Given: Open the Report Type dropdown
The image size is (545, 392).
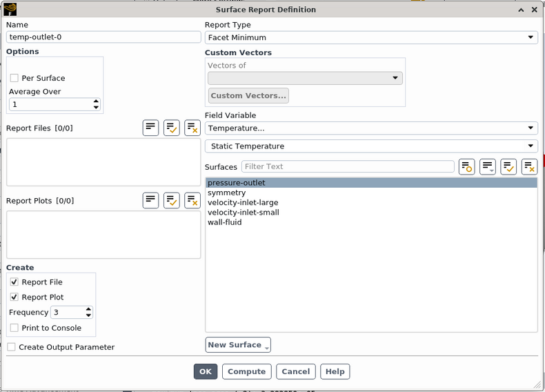Looking at the screenshot, I should pyautogui.click(x=371, y=38).
